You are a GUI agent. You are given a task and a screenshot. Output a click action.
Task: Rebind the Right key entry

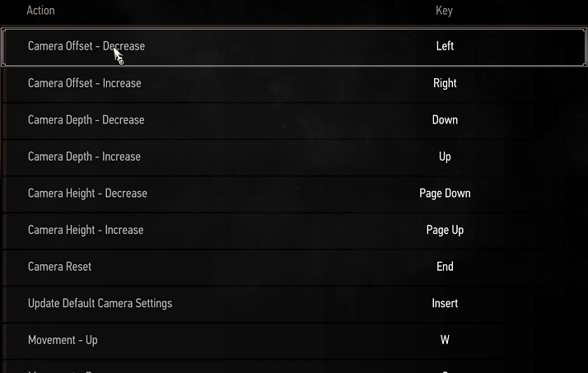click(x=445, y=83)
